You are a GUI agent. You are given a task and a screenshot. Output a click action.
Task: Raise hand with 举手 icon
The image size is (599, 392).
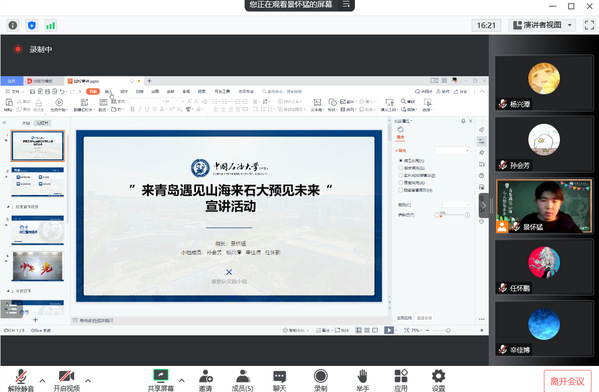click(x=362, y=380)
